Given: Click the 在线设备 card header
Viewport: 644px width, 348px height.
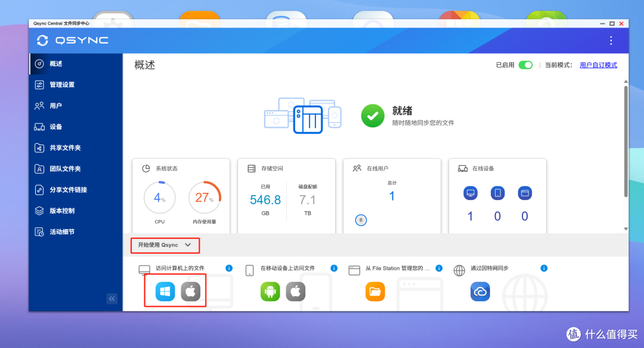Looking at the screenshot, I should tap(476, 169).
